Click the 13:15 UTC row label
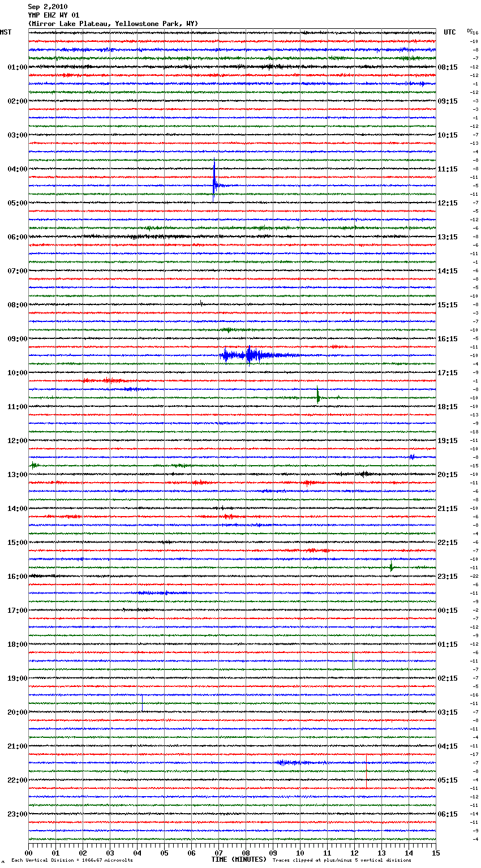 point(448,237)
